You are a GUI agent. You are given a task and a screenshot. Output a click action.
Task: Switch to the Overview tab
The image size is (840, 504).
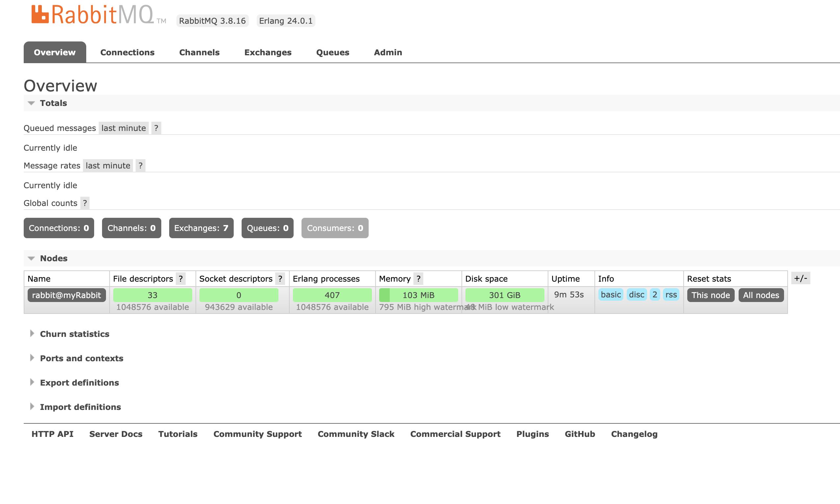(55, 52)
